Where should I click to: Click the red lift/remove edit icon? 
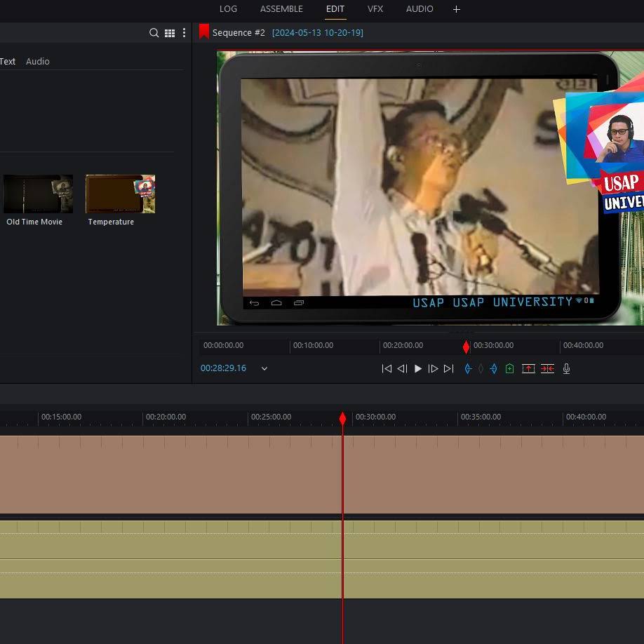click(x=528, y=368)
